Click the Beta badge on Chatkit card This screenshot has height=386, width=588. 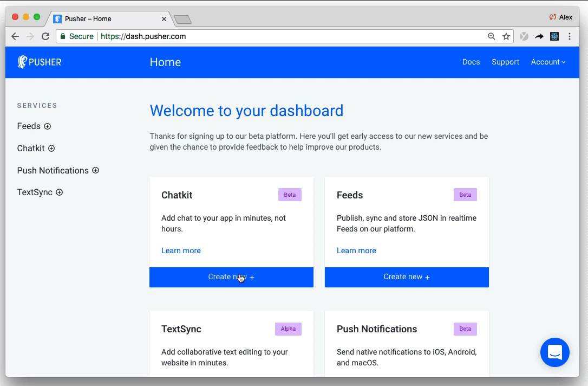[290, 195]
